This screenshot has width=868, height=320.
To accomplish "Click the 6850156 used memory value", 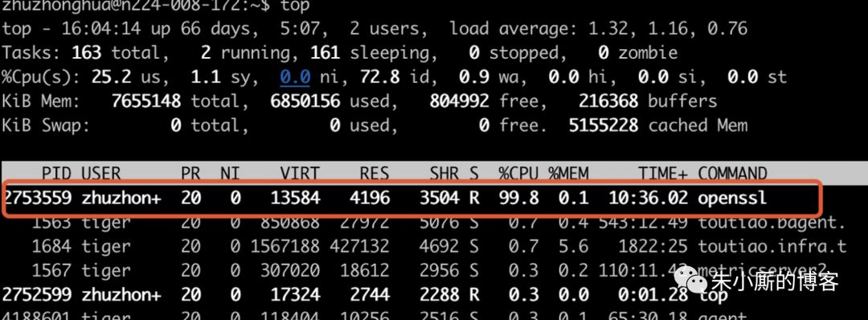I will [305, 101].
